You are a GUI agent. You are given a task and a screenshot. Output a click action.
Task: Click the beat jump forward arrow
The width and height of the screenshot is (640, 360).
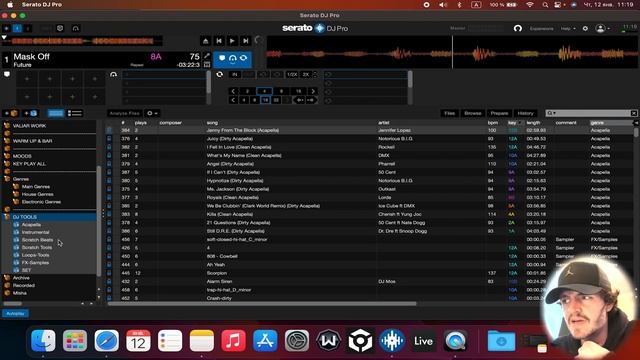click(x=311, y=100)
